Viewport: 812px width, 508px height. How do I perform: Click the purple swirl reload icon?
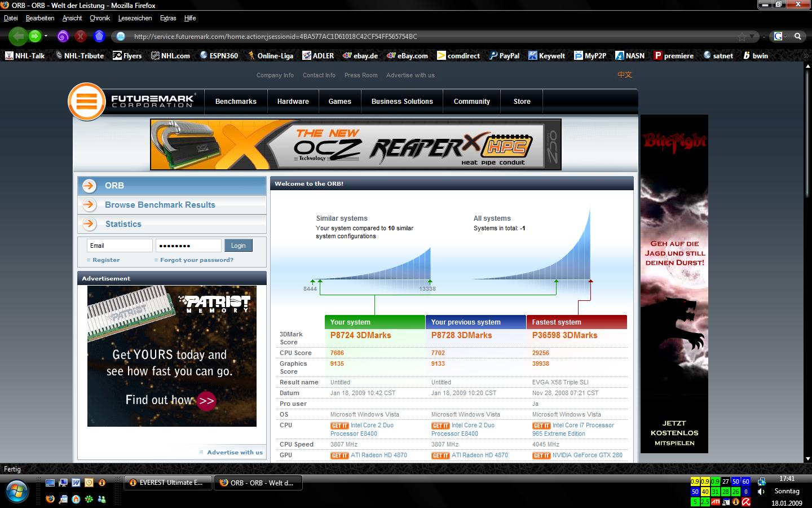pos(63,36)
